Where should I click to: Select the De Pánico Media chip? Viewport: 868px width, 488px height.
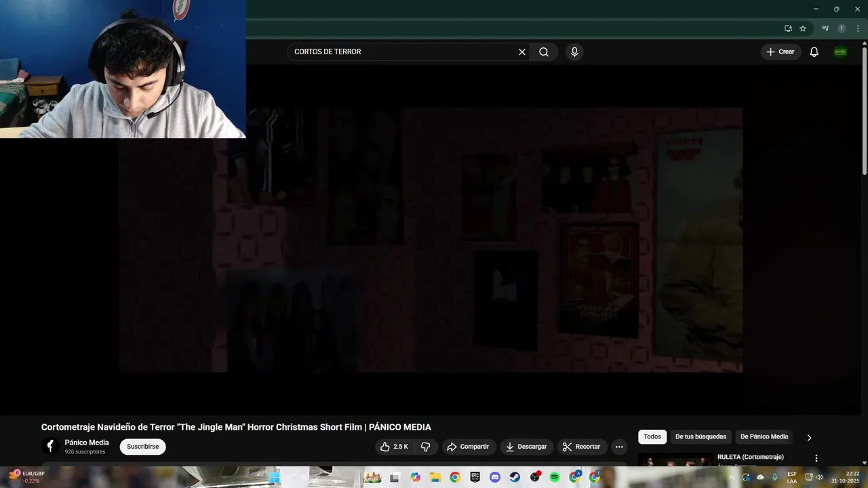pos(764,437)
